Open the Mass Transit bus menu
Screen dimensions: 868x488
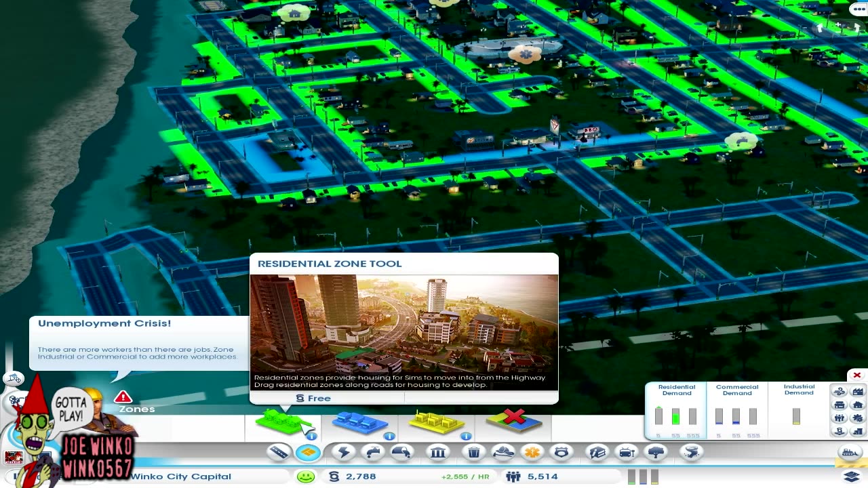pyautogui.click(x=627, y=452)
